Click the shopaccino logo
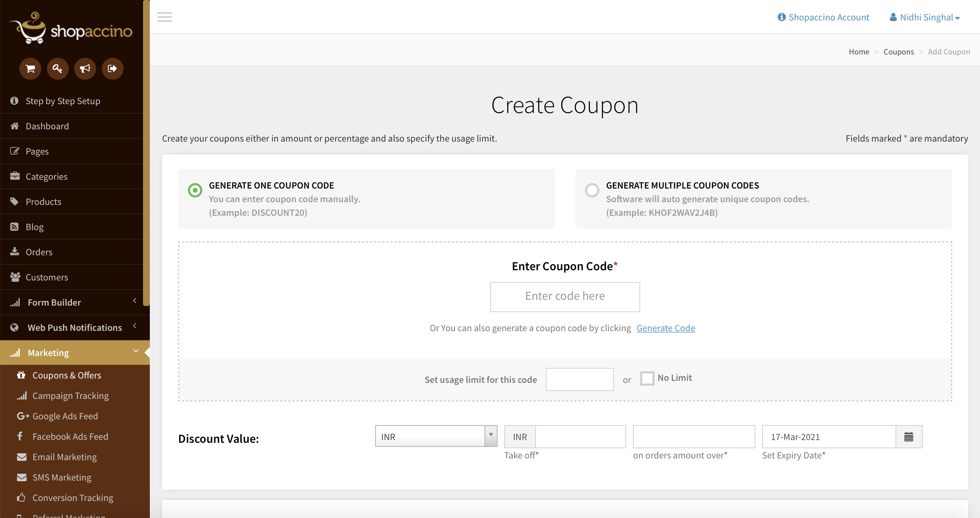The height and width of the screenshot is (518, 980). (71, 29)
